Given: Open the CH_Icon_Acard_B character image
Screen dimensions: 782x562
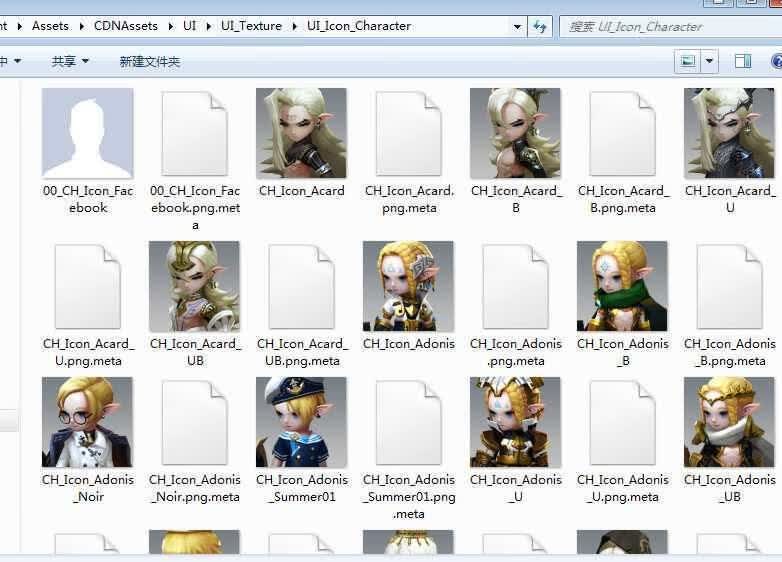Looking at the screenshot, I should tap(515, 133).
